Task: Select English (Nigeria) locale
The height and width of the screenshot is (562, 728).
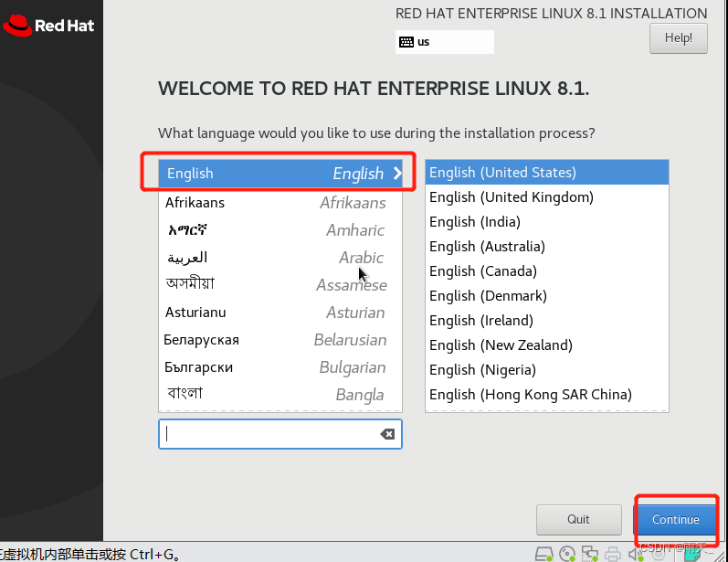Action: click(547, 370)
